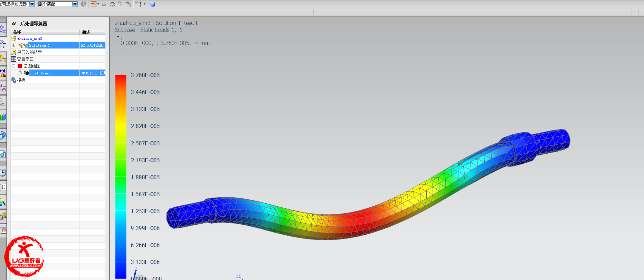Click the tilted box icon after return arrow
This screenshot has height=280, width=644.
[112, 4]
